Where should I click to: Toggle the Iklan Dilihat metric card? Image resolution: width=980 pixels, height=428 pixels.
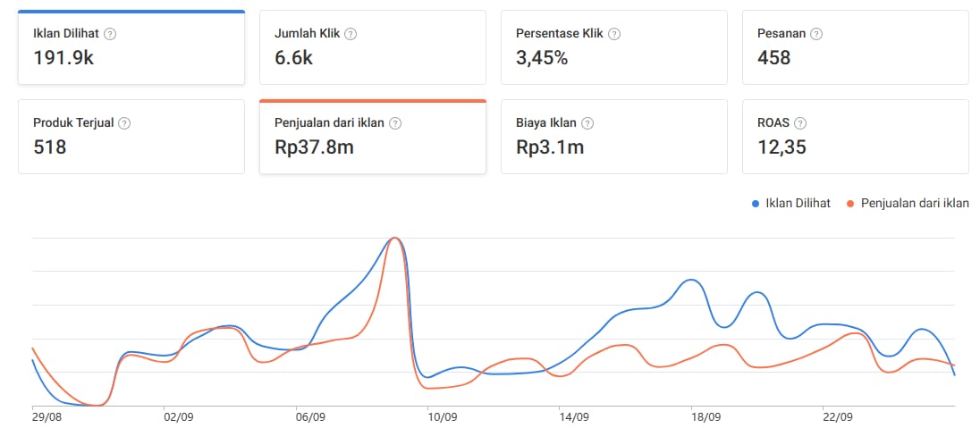[131, 47]
